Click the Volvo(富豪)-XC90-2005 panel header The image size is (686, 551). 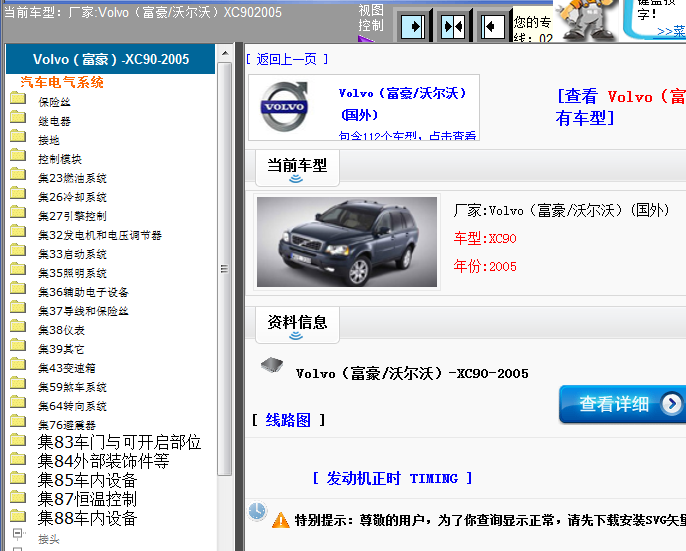(110, 59)
